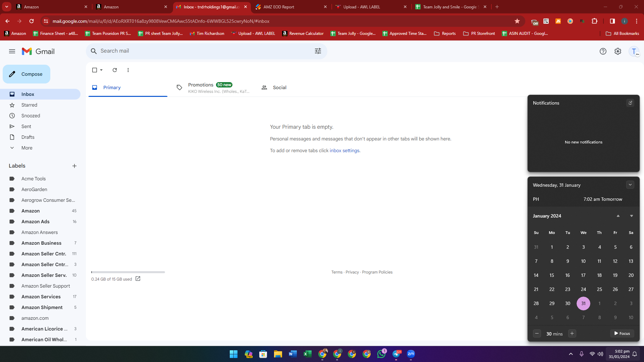Open Gmail settings gear
This screenshot has height=362, width=644.
pos(618,51)
